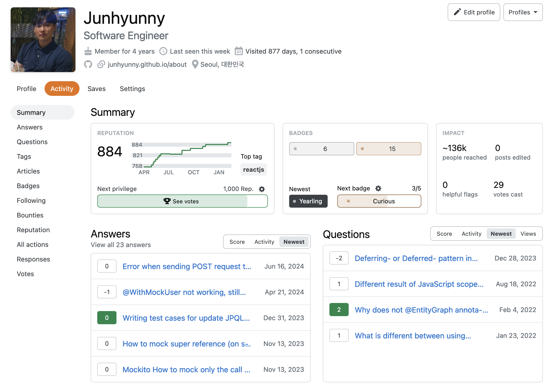Sort answers by Score
Image resolution: width=554 pixels, height=392 pixels.
pos(237,242)
